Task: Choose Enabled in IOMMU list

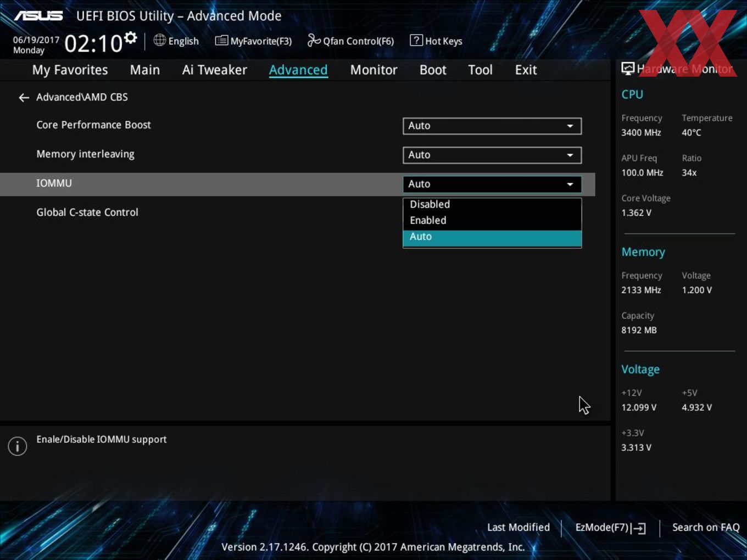Action: tap(492, 220)
